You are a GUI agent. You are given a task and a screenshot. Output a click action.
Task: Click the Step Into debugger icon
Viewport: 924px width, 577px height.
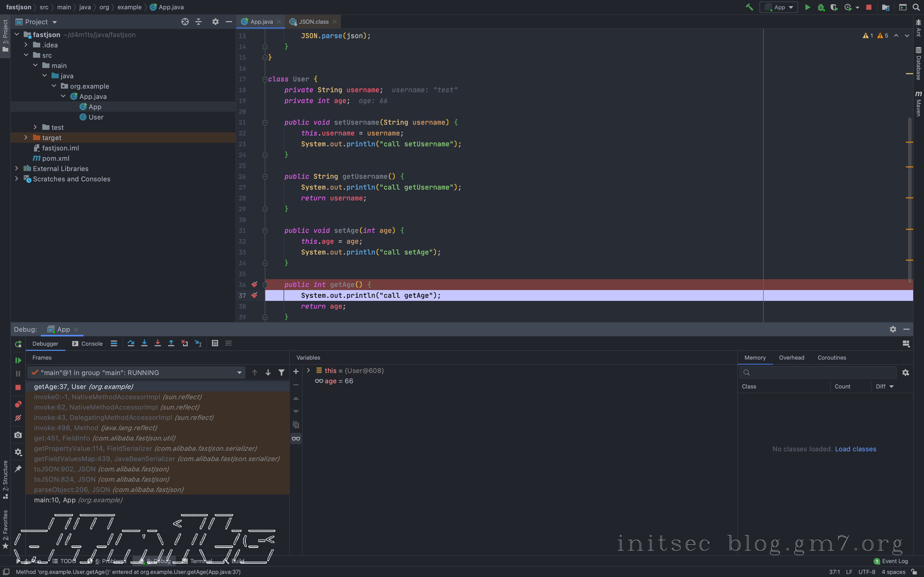tap(144, 343)
